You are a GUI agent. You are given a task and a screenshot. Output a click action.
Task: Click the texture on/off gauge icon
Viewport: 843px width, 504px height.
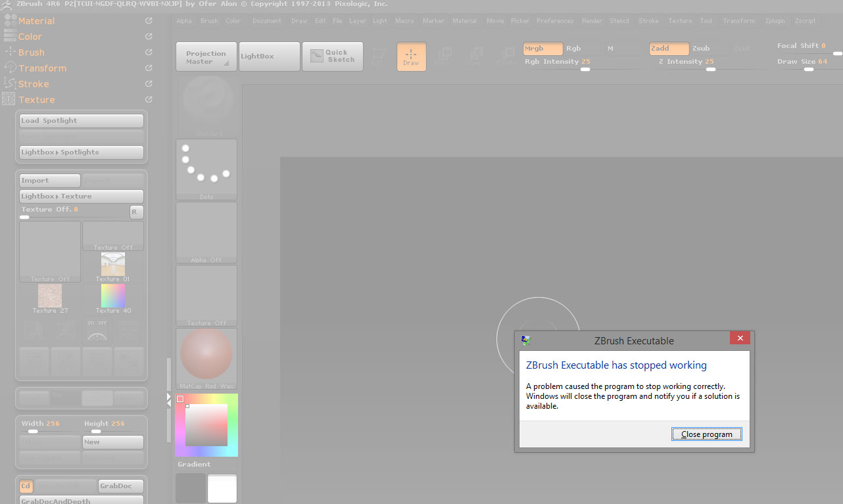(97, 331)
